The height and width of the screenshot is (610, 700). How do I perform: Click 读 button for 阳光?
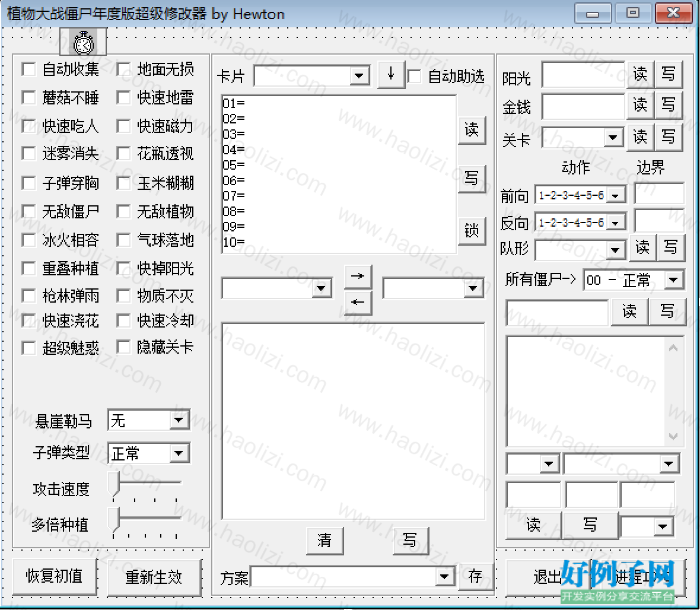point(640,74)
